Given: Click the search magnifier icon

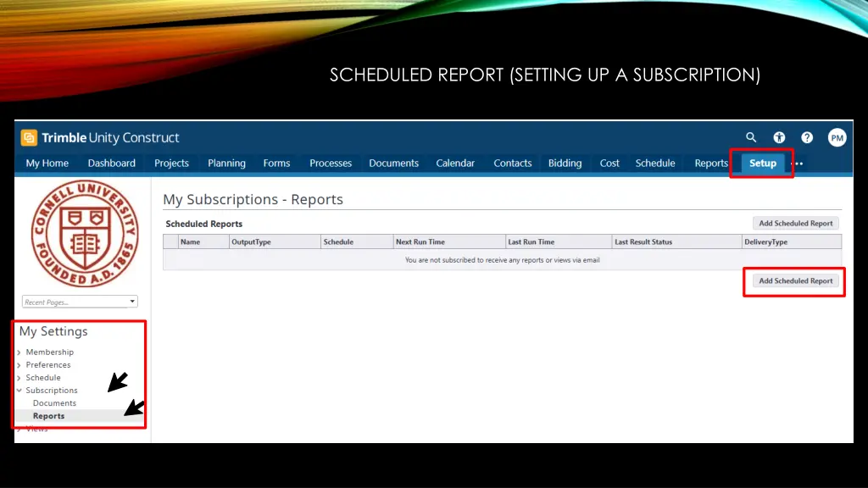Looking at the screenshot, I should [x=751, y=137].
